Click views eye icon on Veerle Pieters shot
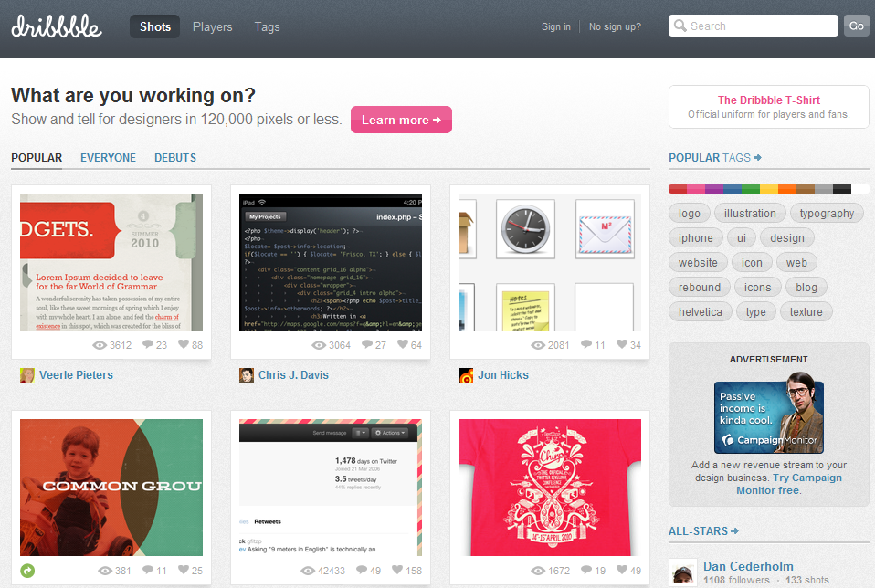This screenshot has width=875, height=588. (100, 345)
